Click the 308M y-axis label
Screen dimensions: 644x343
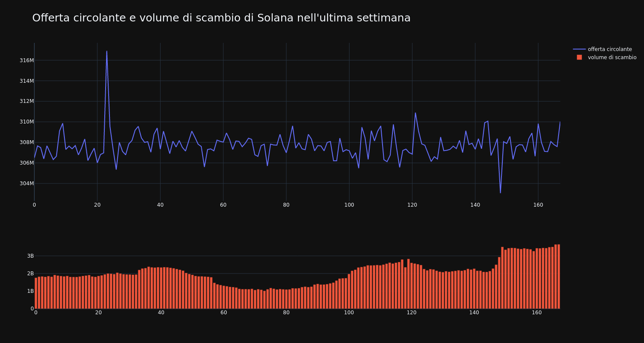point(27,142)
